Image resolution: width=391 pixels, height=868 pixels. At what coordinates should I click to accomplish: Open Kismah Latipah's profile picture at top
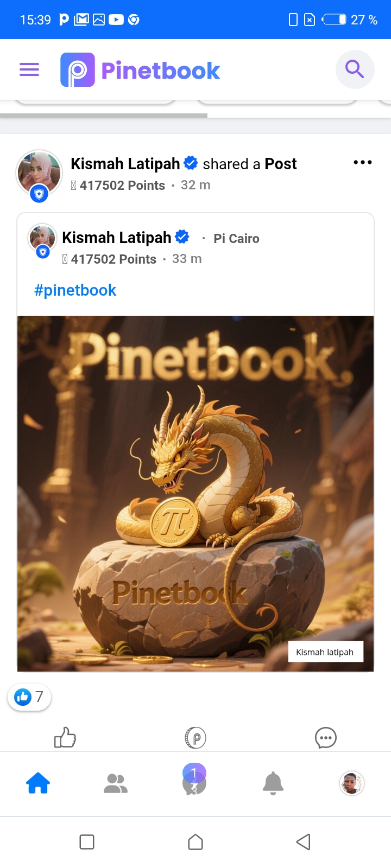click(x=39, y=174)
